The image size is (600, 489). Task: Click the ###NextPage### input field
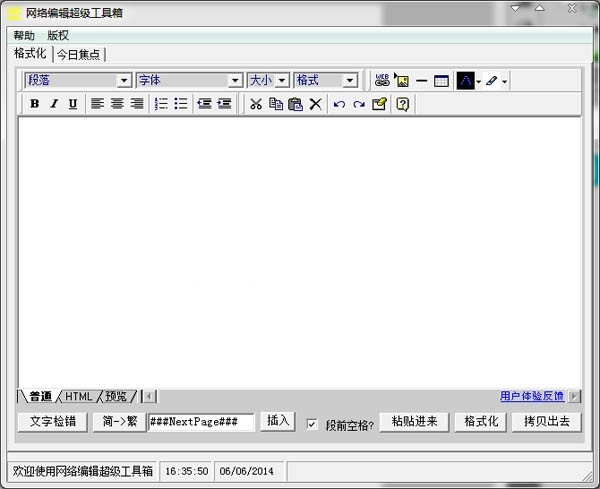200,423
